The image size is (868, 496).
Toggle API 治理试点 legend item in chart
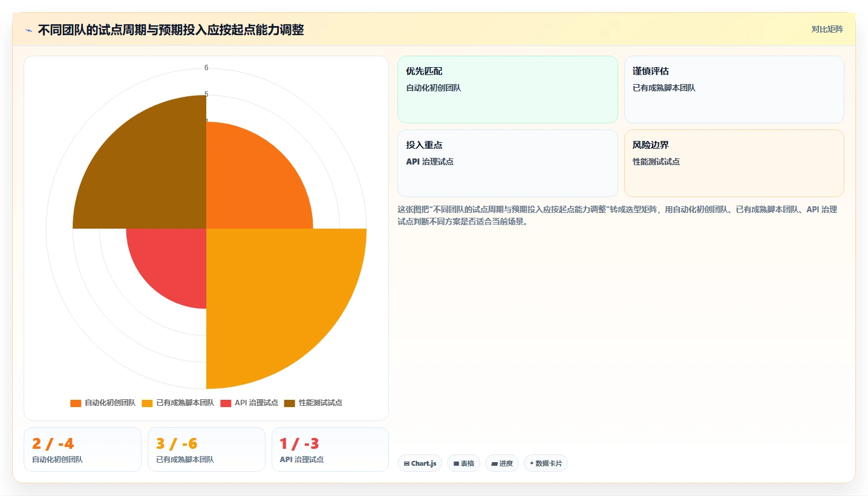pyautogui.click(x=249, y=403)
